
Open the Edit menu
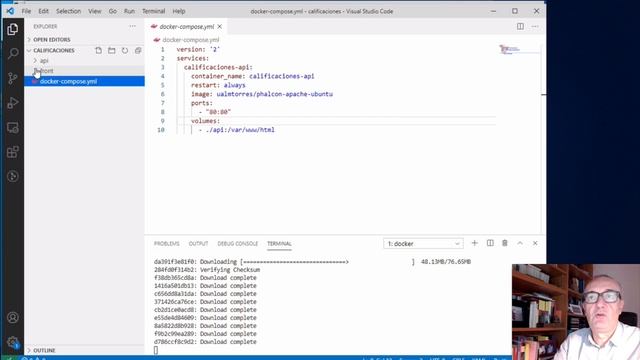coord(43,11)
